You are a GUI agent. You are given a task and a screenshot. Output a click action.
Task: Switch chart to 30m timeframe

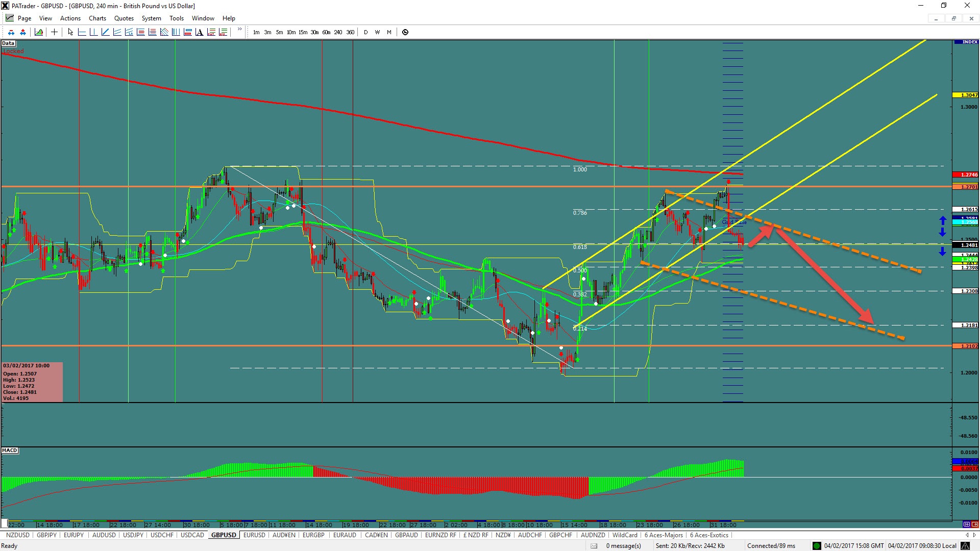point(314,32)
